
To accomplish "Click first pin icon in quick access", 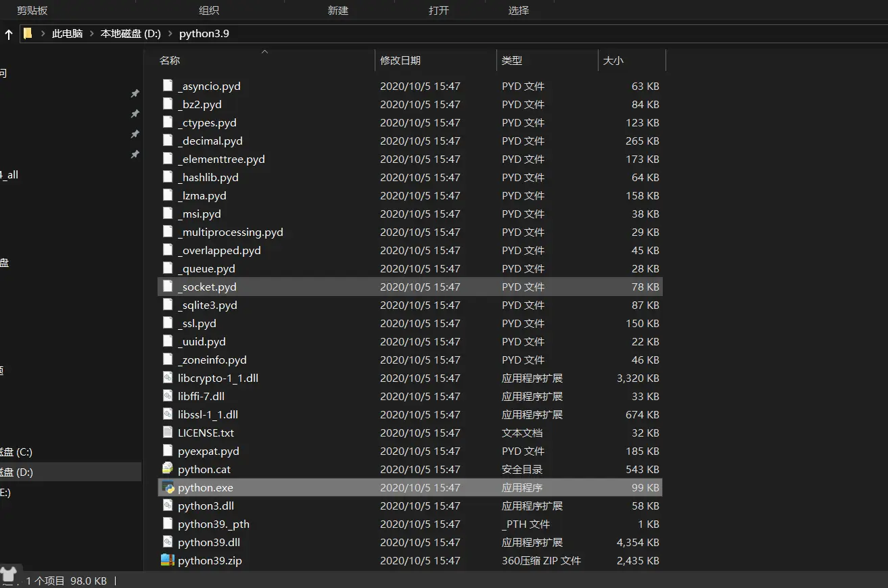I will point(135,93).
